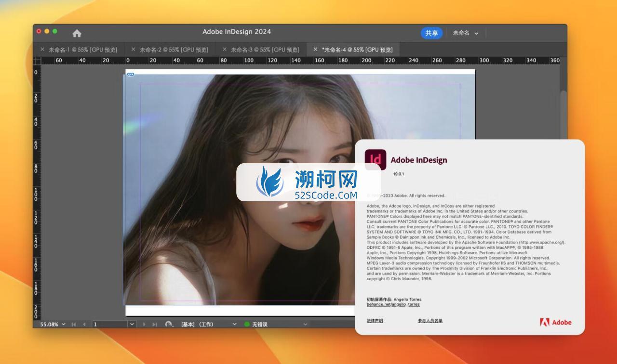This screenshot has width=617, height=364.
Task: Click the Adobe logo in About dialog
Action: (x=556, y=322)
